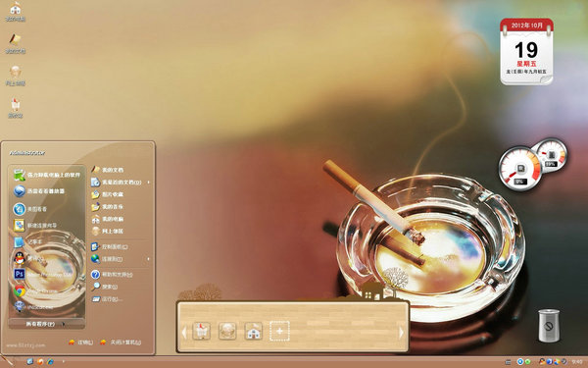Open Network Neighborhood in Start menu
Image resolution: width=588 pixels, height=368 pixels.
coord(108,231)
